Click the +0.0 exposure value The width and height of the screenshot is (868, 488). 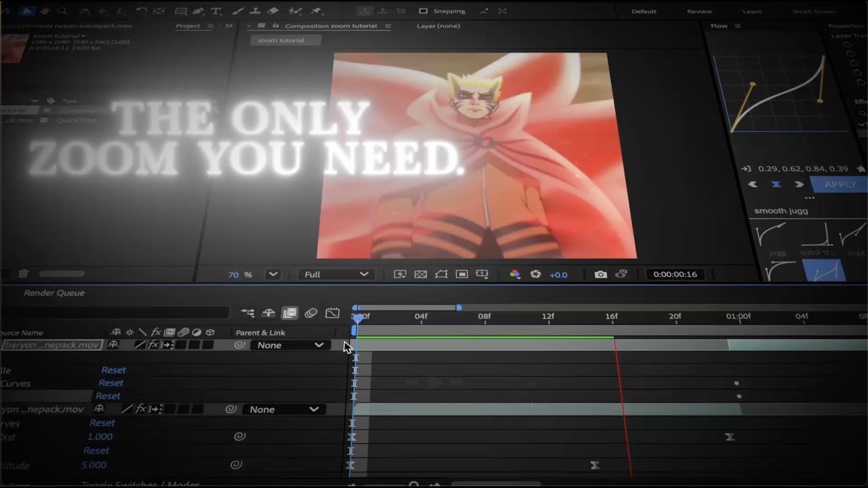point(558,274)
